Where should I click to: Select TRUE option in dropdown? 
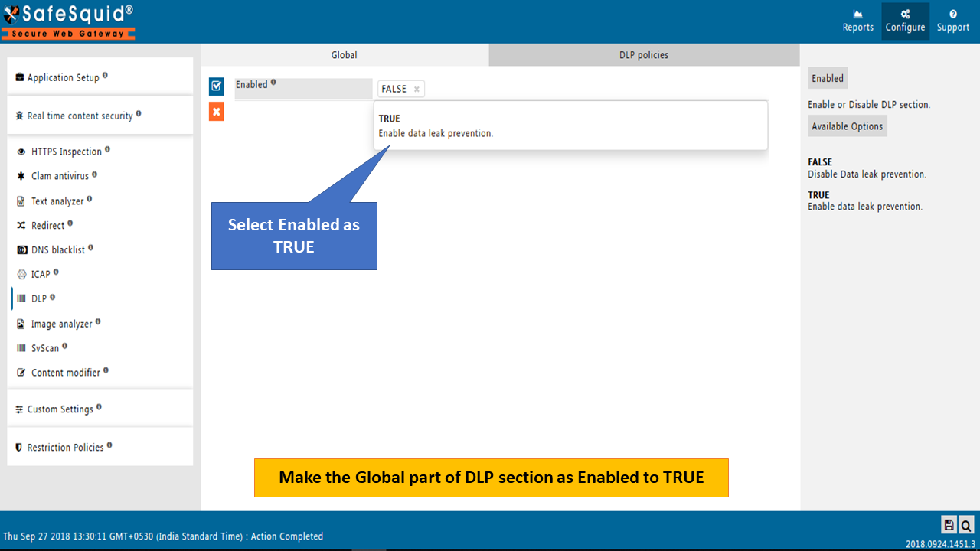pyautogui.click(x=572, y=126)
